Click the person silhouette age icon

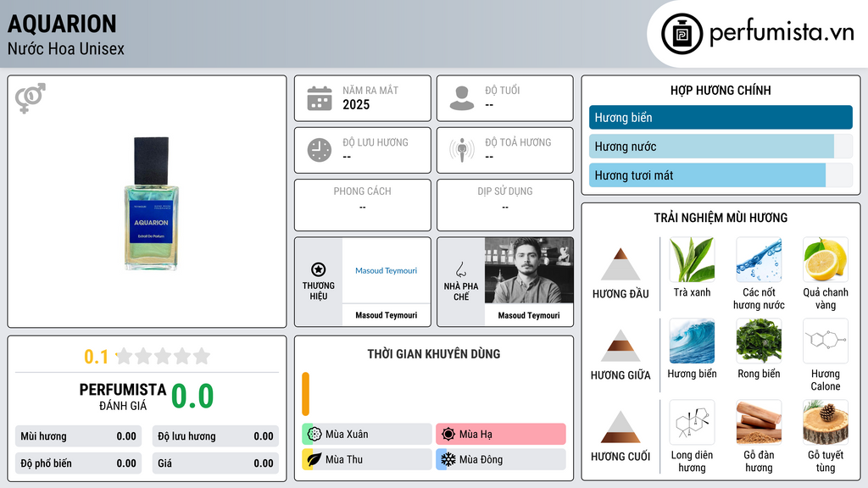pos(462,98)
